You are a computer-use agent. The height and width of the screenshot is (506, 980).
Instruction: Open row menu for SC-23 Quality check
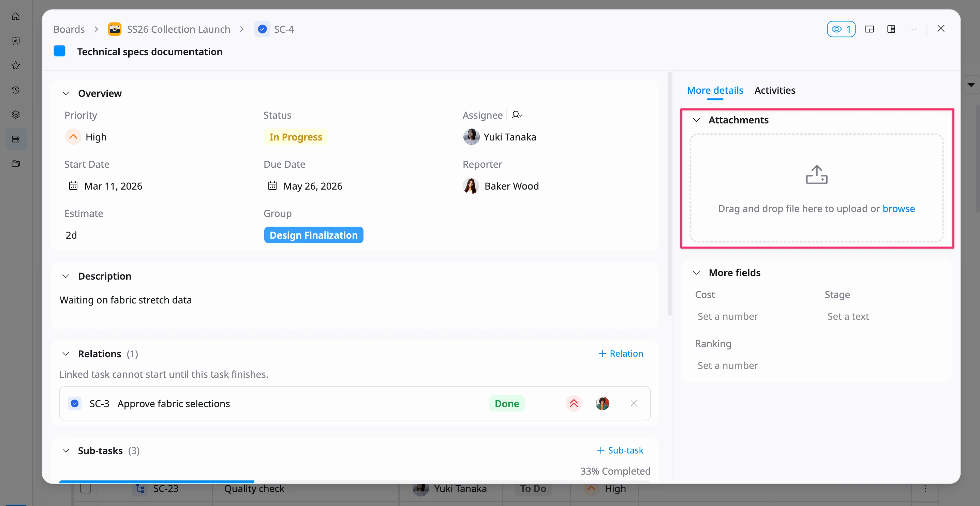pyautogui.click(x=925, y=489)
